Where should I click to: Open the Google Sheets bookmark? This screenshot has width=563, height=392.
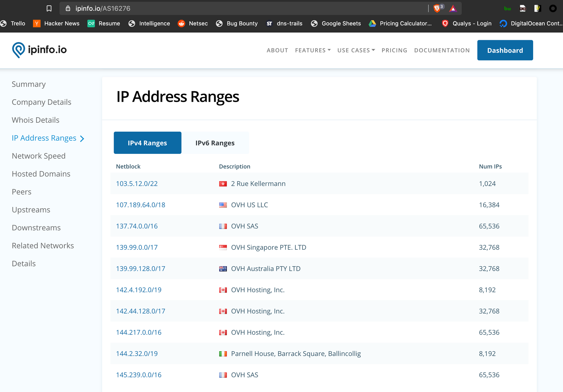click(336, 23)
